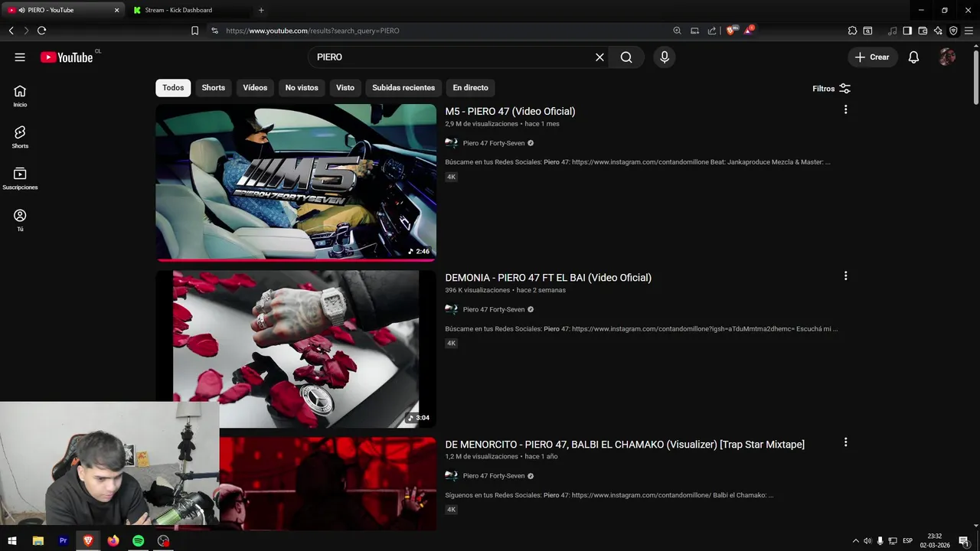Viewport: 980px width, 551px height.
Task: Click the Crear button
Action: coord(872,57)
